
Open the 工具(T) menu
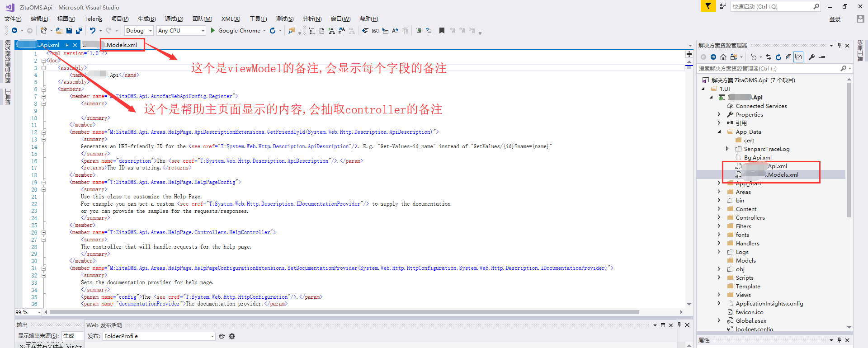pyautogui.click(x=258, y=19)
